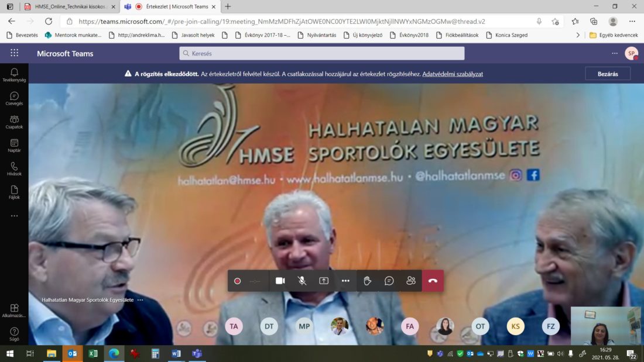Open the Súgó help menu

point(14,334)
